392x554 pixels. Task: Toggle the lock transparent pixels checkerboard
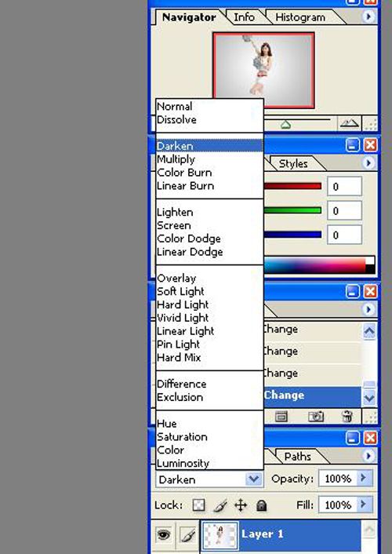point(198,505)
